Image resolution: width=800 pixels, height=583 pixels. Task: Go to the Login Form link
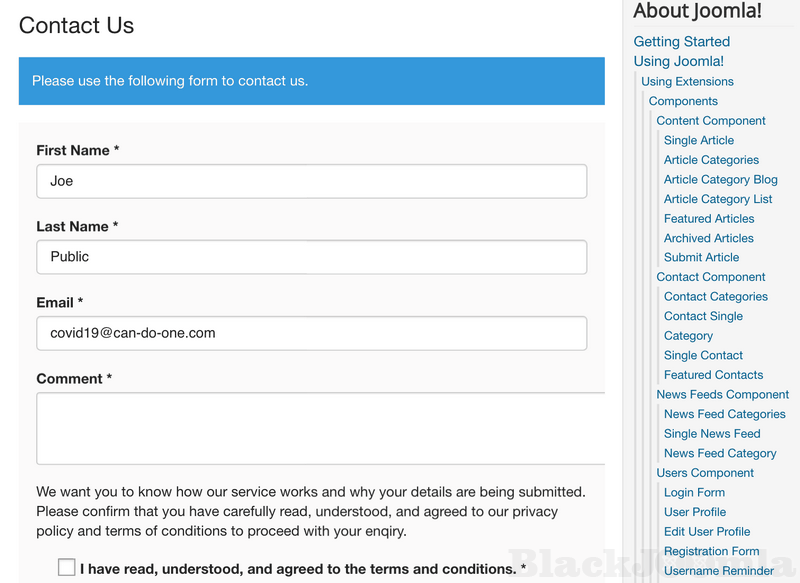tap(694, 493)
